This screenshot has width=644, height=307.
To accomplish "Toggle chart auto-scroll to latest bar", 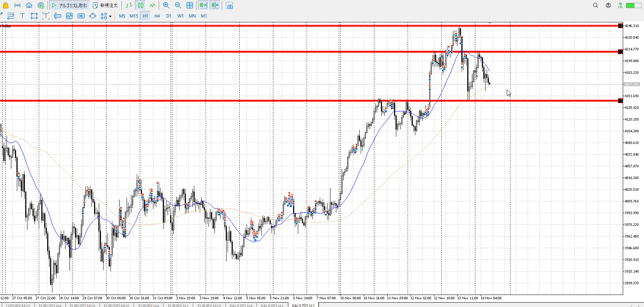I will (203, 5).
